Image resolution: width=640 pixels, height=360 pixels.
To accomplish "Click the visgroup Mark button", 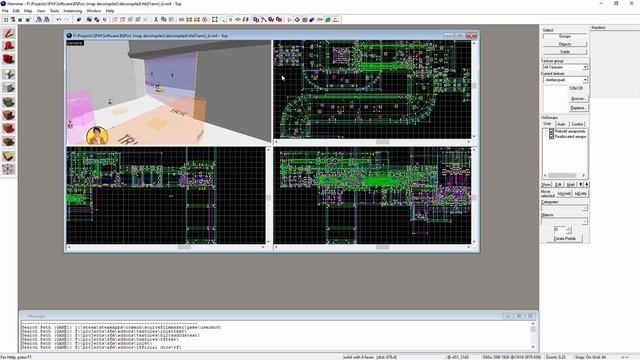I will pyautogui.click(x=571, y=184).
